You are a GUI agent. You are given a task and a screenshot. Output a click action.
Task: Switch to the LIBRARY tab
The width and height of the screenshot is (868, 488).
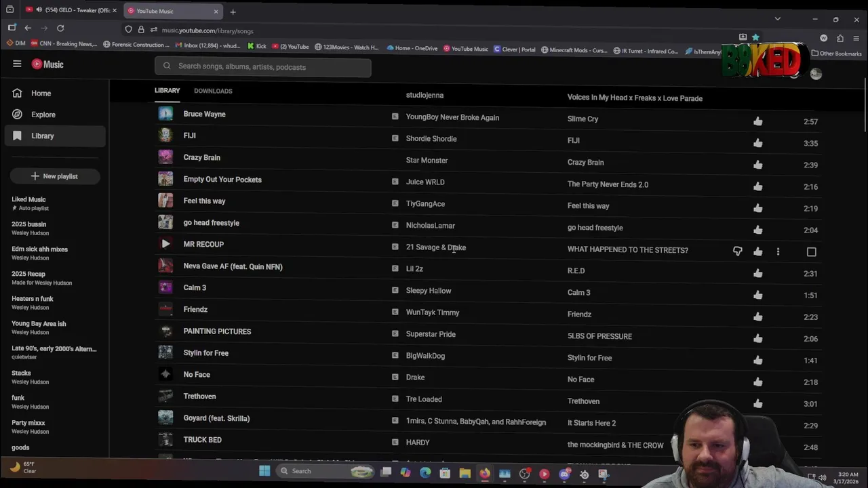point(167,90)
